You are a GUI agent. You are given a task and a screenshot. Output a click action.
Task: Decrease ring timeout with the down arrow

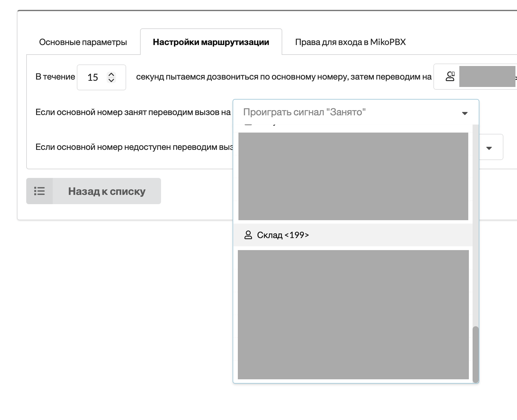click(111, 80)
